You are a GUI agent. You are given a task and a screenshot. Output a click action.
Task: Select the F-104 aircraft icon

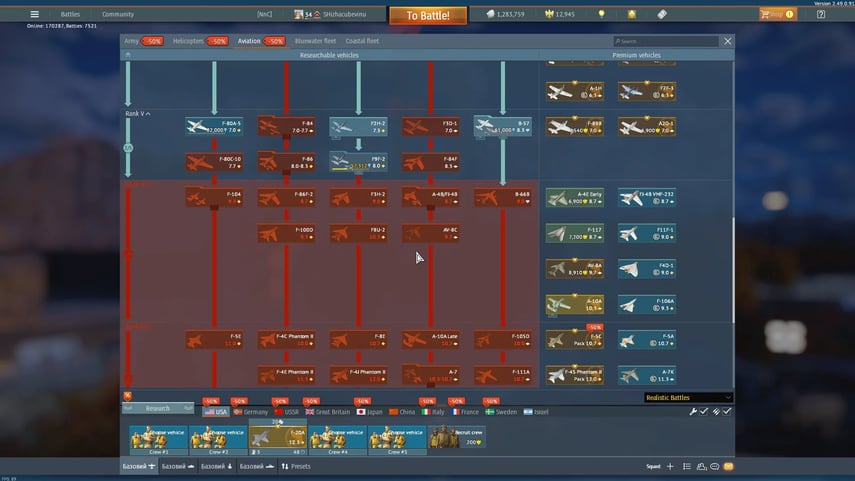point(215,196)
